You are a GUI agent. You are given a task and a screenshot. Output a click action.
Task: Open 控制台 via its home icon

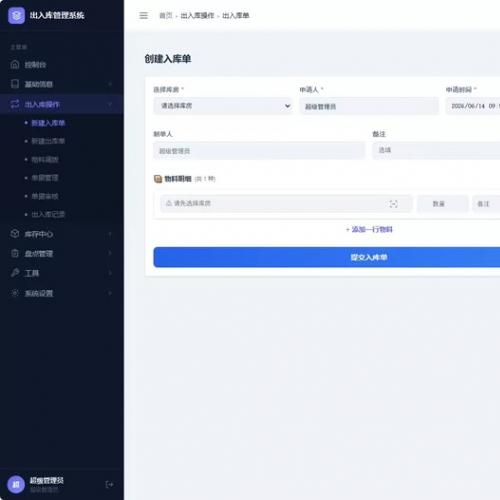15,64
